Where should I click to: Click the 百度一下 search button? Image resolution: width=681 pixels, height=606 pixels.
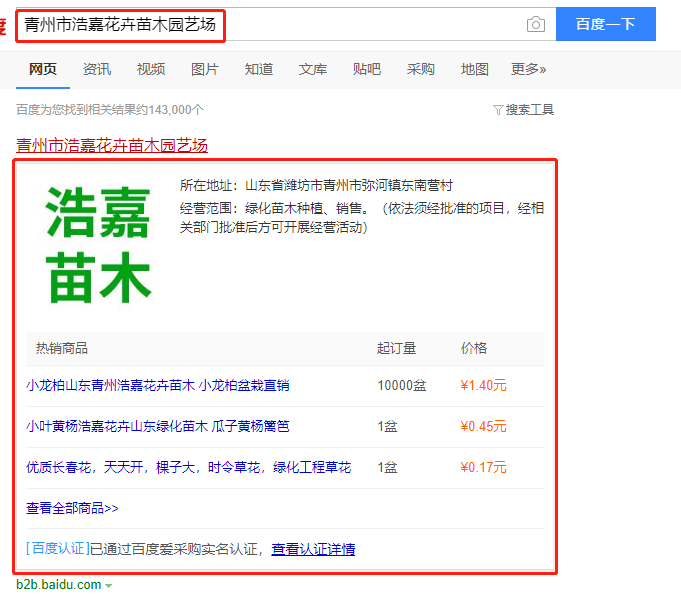[x=605, y=24]
